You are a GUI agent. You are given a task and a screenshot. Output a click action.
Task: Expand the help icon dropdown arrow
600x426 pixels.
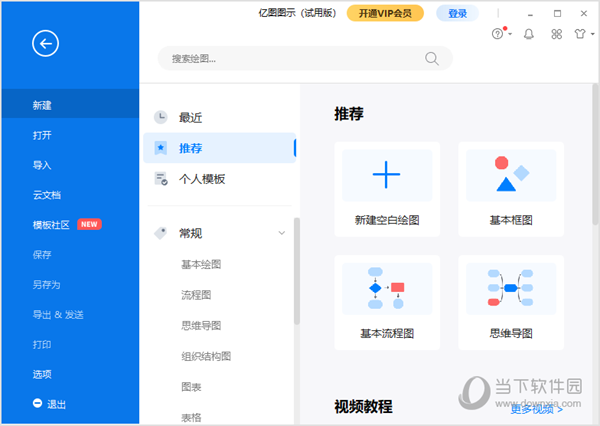[x=510, y=34]
